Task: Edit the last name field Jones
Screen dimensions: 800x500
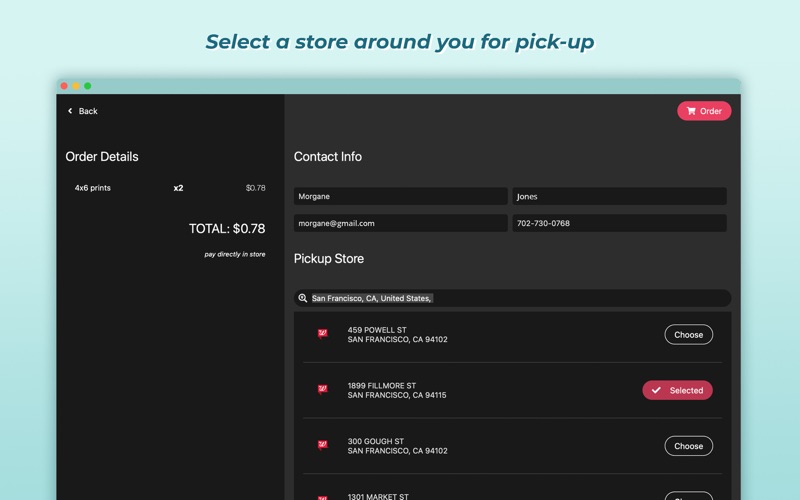Action: [619, 196]
